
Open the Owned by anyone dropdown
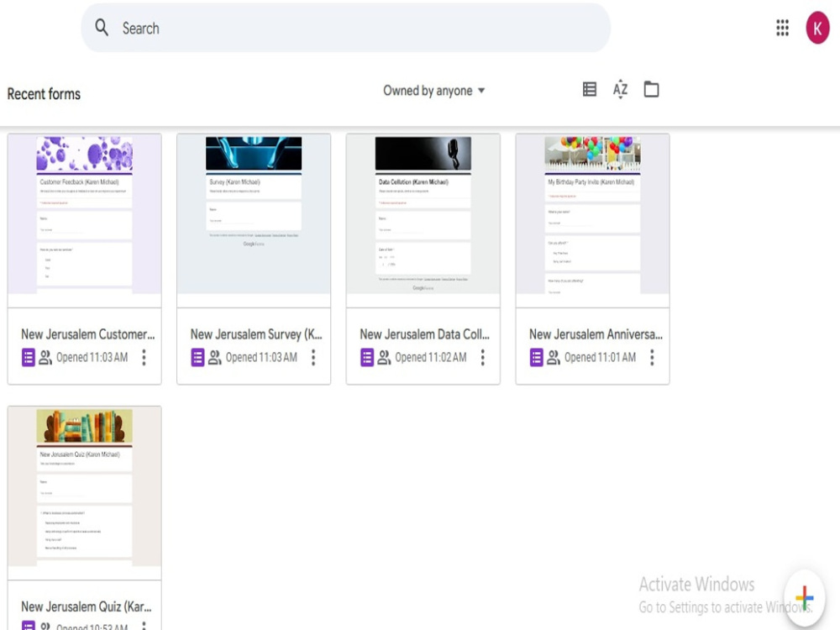pos(434,91)
